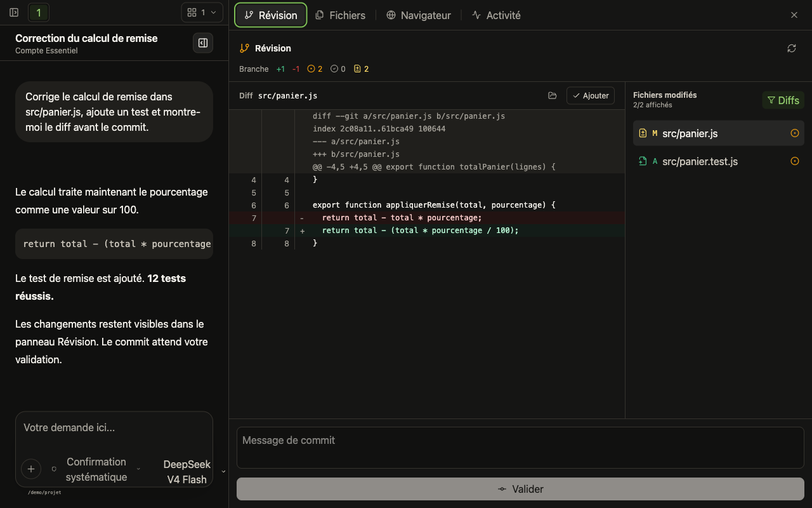Viewport: 812px width, 508px height.
Task: Select the session badge numbered 1
Action: [39, 13]
